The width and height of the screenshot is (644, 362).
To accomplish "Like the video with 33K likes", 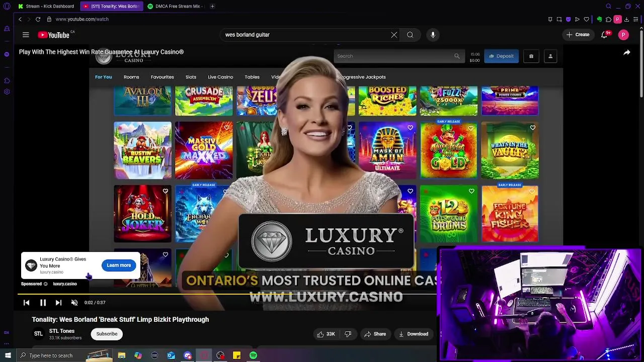I will coord(326,334).
